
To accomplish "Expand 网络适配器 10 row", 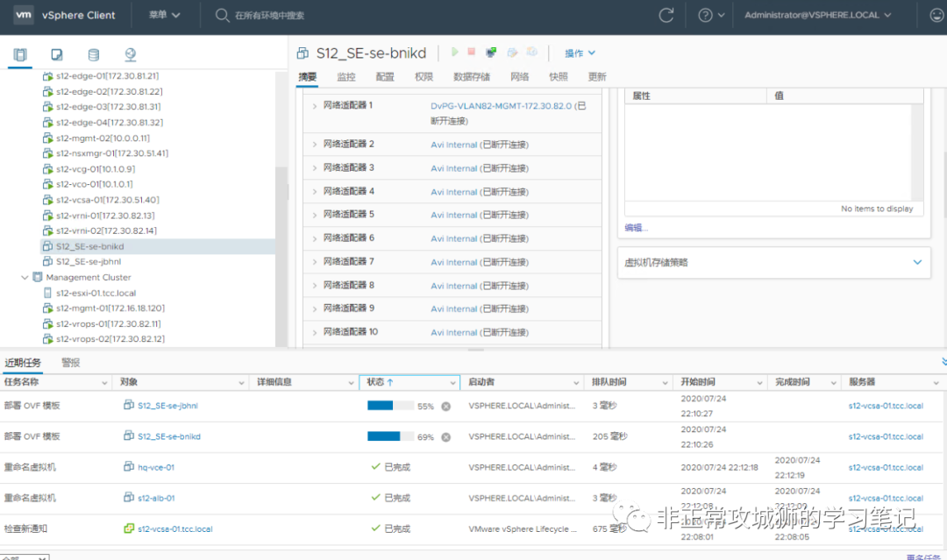I will coord(315,332).
